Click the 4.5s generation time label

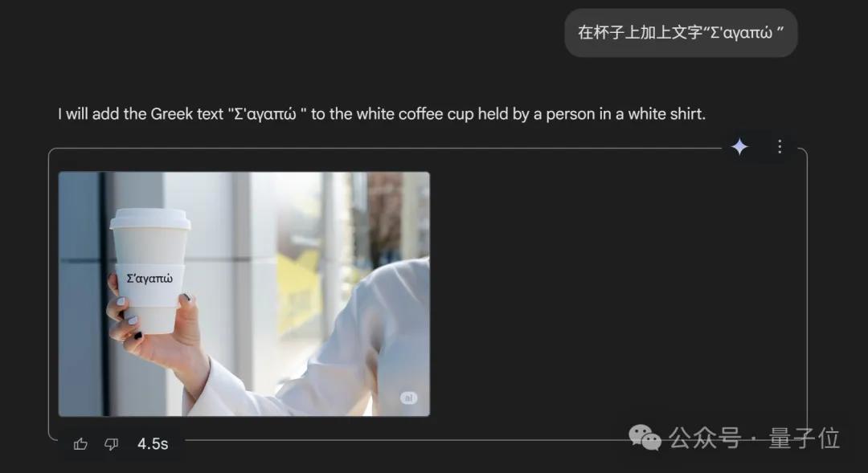[x=153, y=443]
